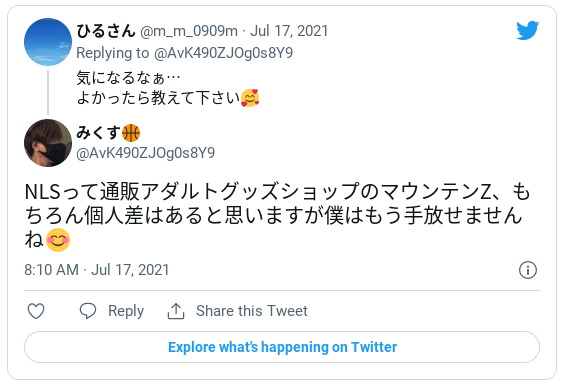Follow the Replying to @AvK490ZJOg0s8Y9 mention link
The height and width of the screenshot is (384, 562).
click(223, 53)
